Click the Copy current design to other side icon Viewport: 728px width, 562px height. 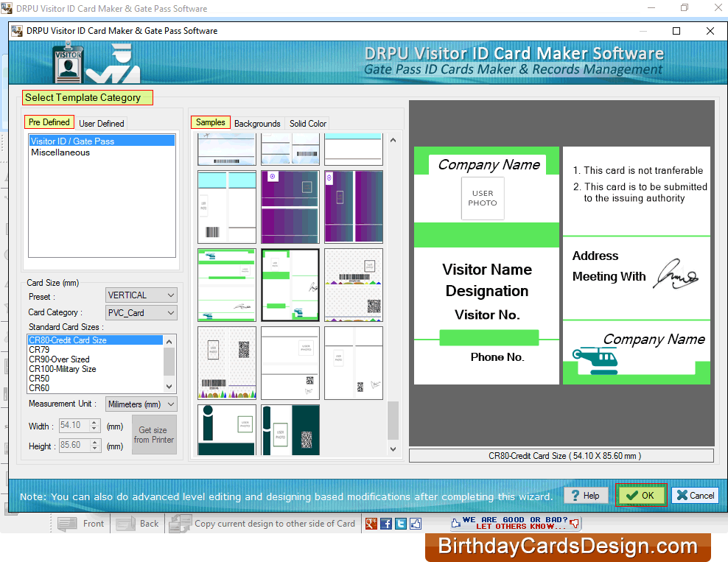[180, 524]
